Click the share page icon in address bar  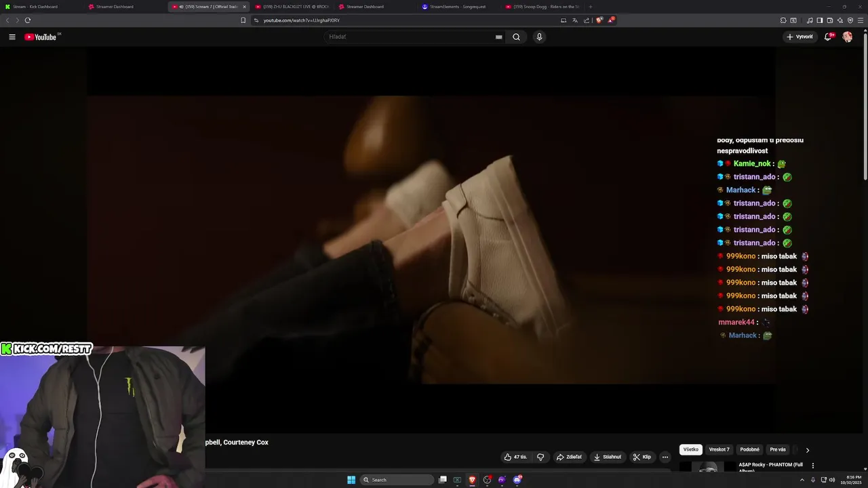click(x=587, y=20)
